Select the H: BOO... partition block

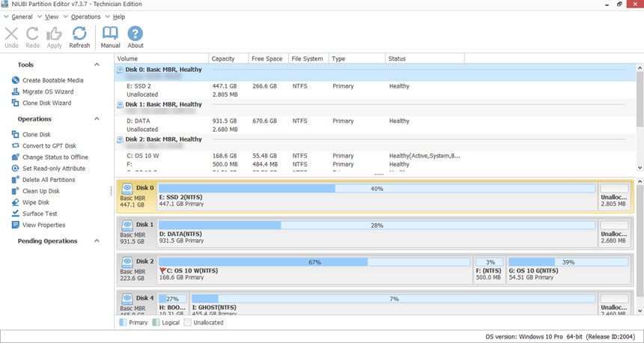[x=172, y=304]
